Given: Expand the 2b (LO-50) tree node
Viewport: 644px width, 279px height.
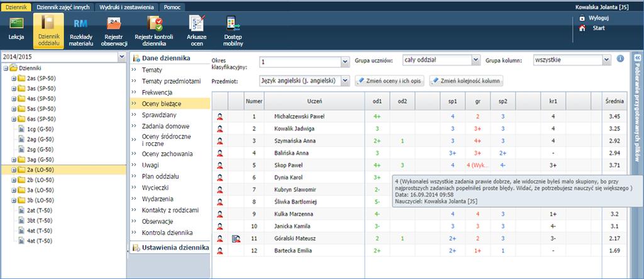Looking at the screenshot, I should 14,180.
